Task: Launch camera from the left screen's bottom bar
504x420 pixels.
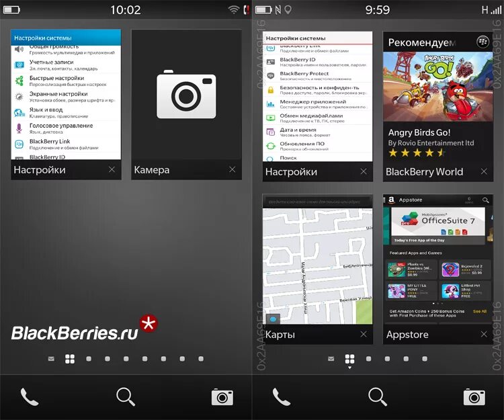Action: [x=222, y=397]
